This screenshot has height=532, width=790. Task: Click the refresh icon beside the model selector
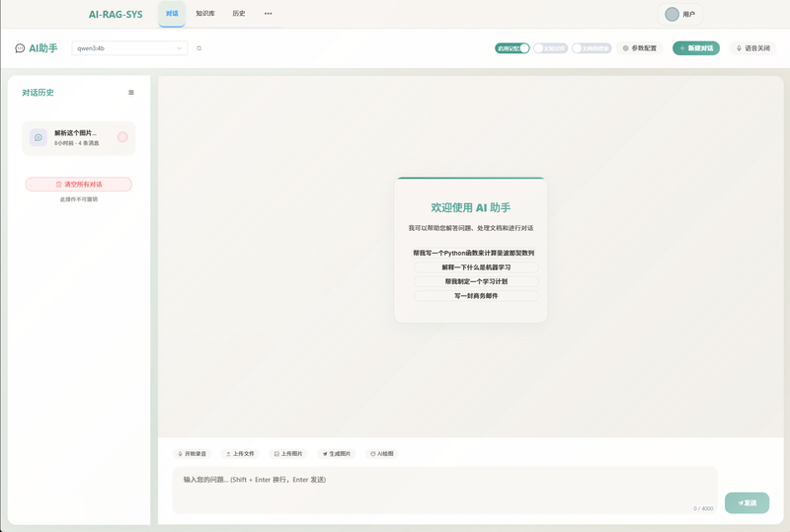pyautogui.click(x=198, y=47)
